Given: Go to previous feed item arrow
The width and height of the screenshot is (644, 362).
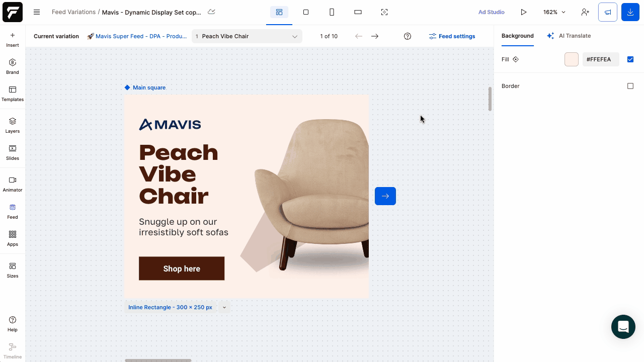Looking at the screenshot, I should coord(359,36).
